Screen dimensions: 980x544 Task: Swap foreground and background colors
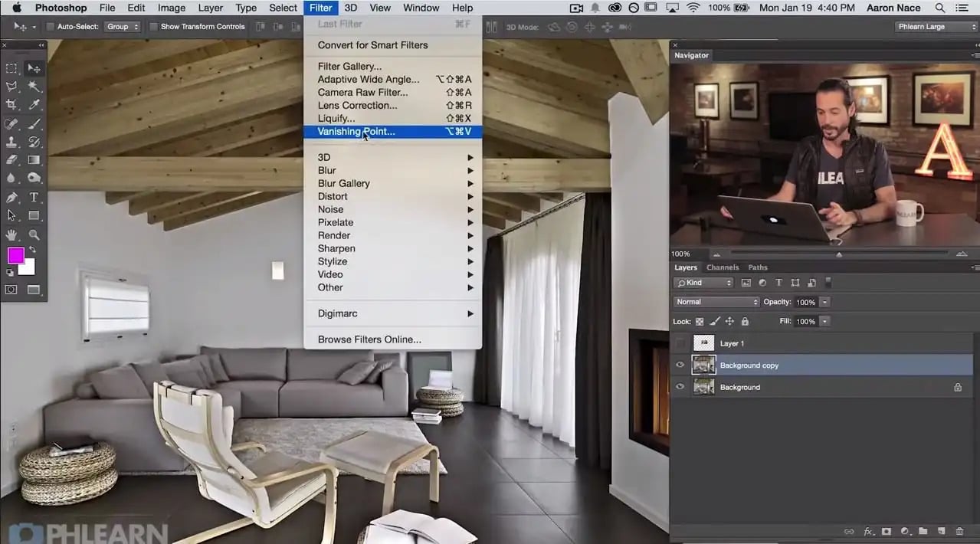coord(32,250)
